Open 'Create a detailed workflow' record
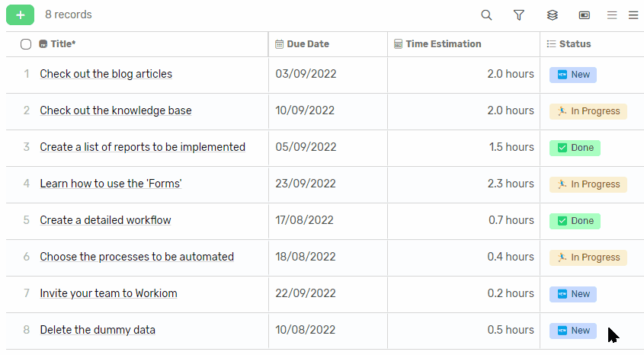Screen dimensions: 644x355 click(x=105, y=220)
